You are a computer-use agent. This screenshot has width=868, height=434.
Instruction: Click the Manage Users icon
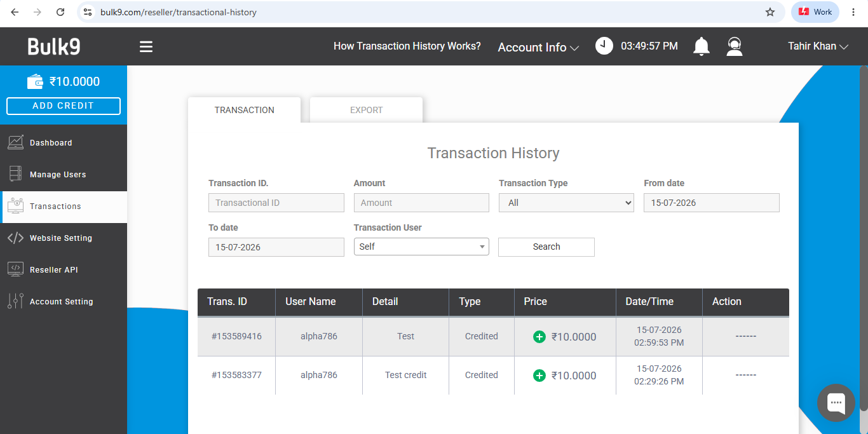pos(16,174)
